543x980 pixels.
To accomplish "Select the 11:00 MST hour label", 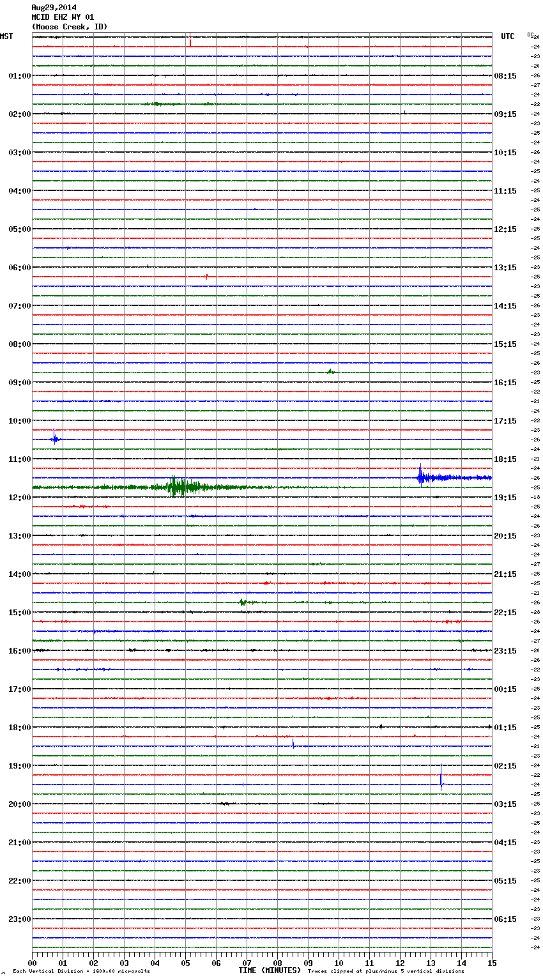I will (20, 459).
